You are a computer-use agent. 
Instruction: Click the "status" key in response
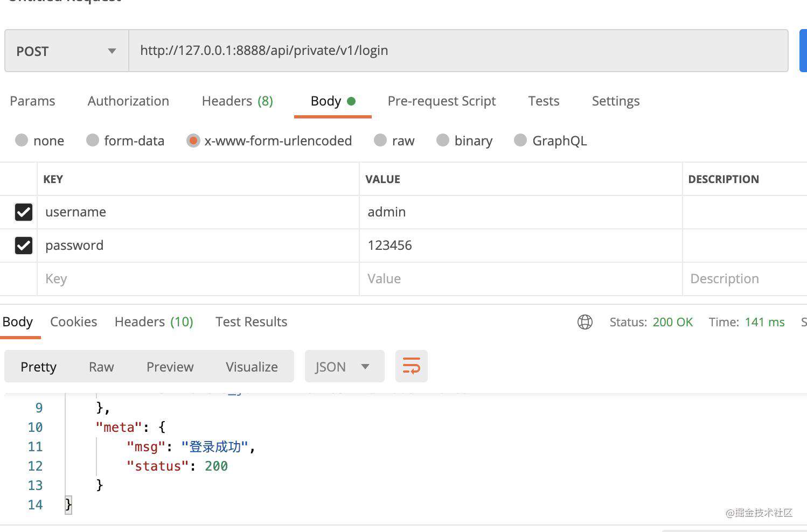pyautogui.click(x=157, y=466)
